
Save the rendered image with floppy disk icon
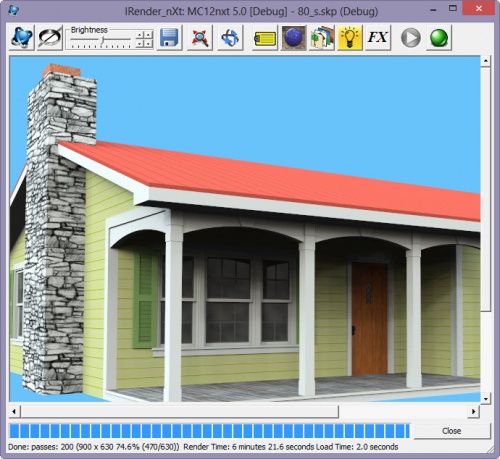[x=169, y=38]
